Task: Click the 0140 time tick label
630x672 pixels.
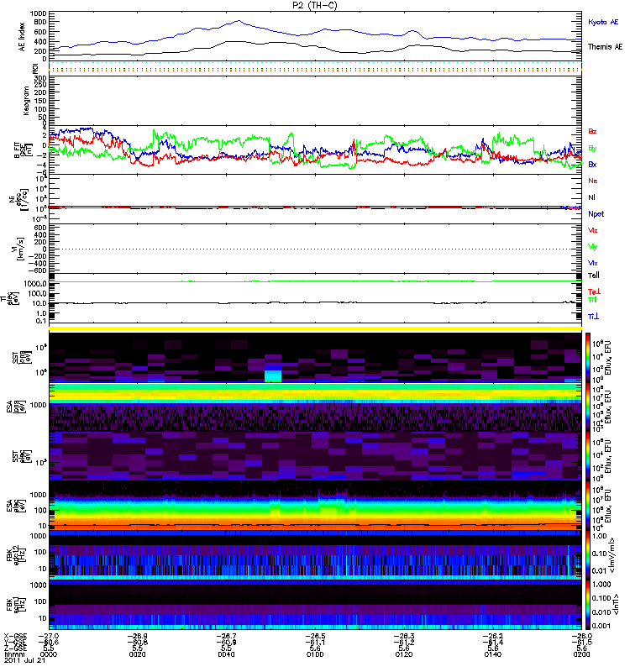Action: point(493,654)
